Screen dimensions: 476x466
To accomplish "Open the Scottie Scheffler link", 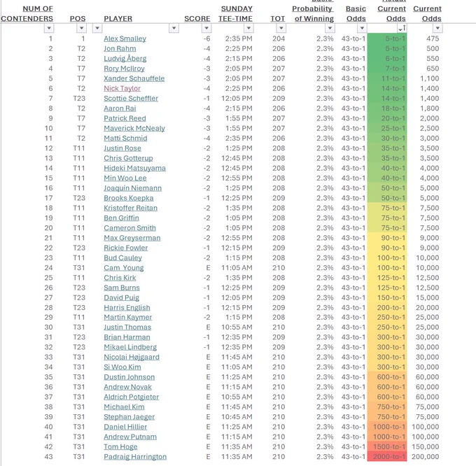I will click(x=131, y=98).
